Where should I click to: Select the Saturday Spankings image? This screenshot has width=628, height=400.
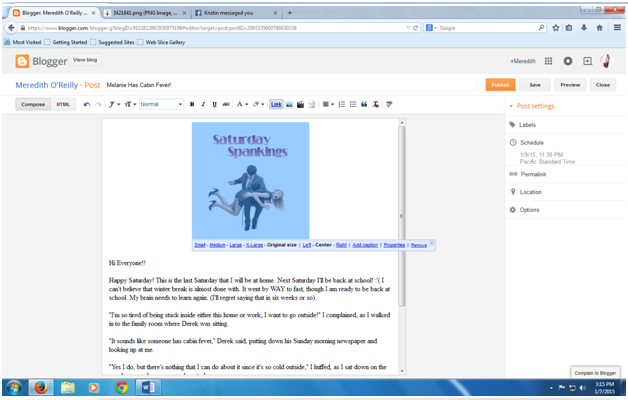point(250,181)
